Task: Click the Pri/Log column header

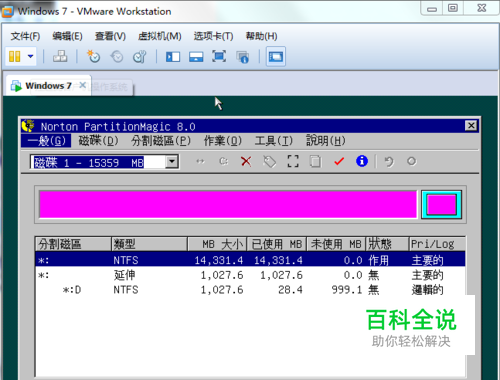Action: (x=437, y=244)
